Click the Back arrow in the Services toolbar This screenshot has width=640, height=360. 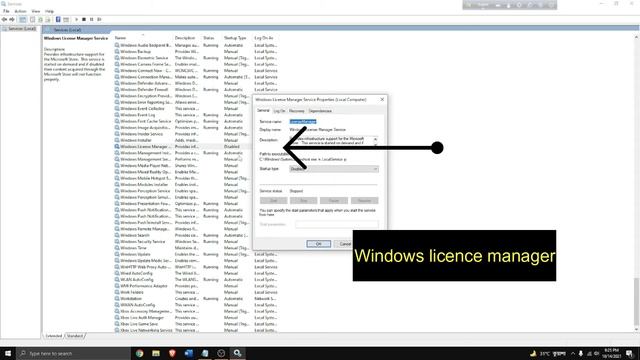coord(4,19)
